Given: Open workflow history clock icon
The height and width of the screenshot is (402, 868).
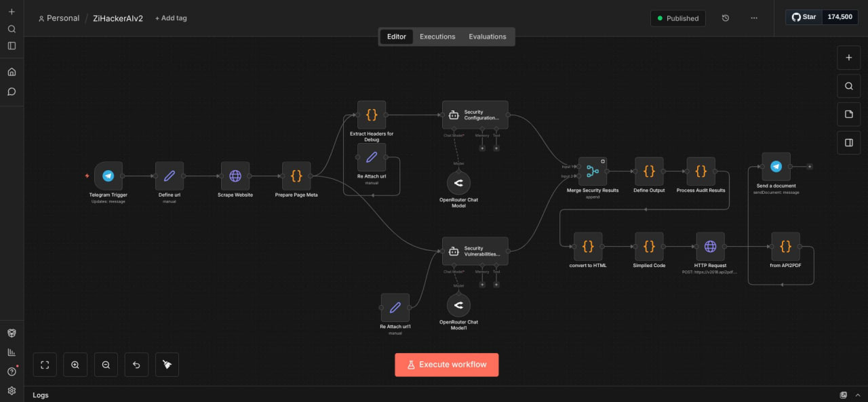Looking at the screenshot, I should 726,18.
